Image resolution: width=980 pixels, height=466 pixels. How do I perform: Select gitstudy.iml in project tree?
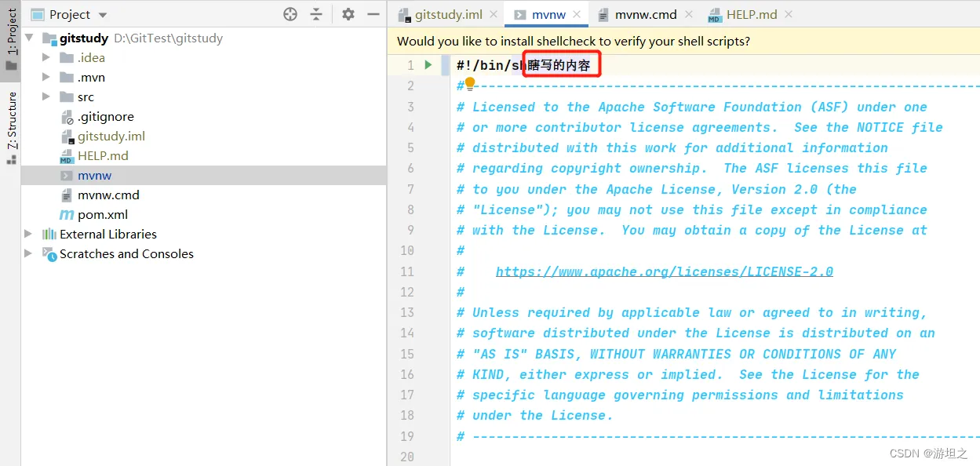(111, 136)
